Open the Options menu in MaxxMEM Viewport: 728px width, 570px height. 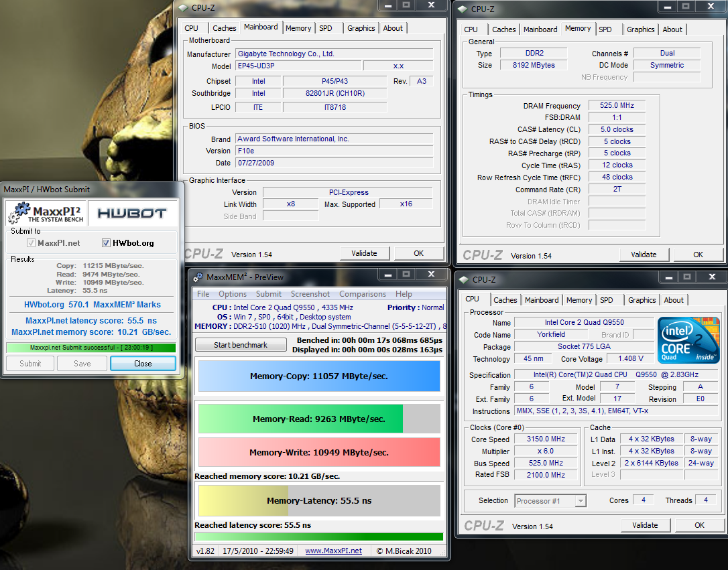click(x=233, y=294)
